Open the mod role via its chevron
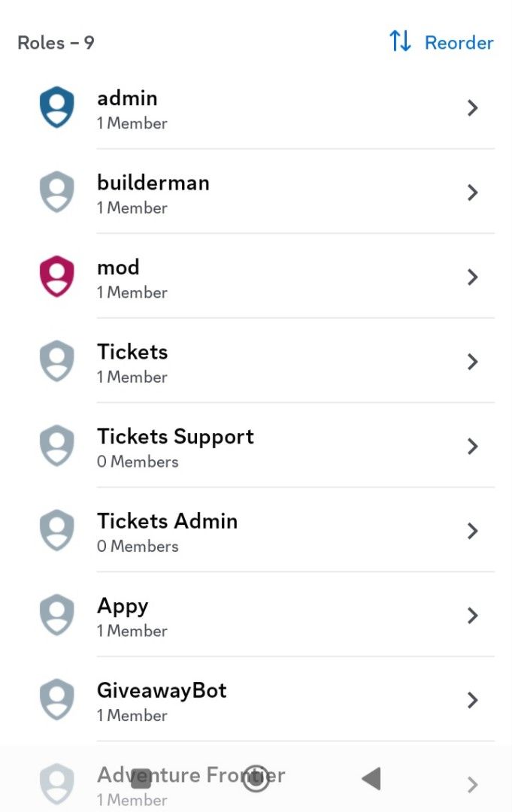Viewport: 512px width, 812px height. coord(473,277)
